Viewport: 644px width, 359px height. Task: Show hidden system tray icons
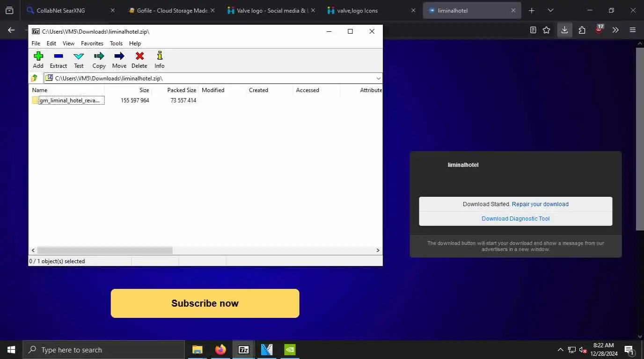560,350
